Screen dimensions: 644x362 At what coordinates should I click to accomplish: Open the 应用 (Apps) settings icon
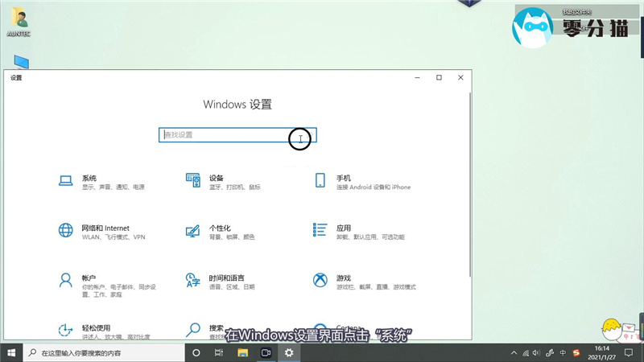pyautogui.click(x=320, y=231)
